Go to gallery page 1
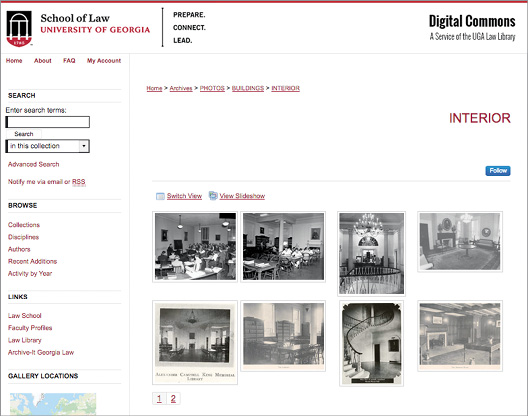The width and height of the screenshot is (528, 416). point(159,398)
